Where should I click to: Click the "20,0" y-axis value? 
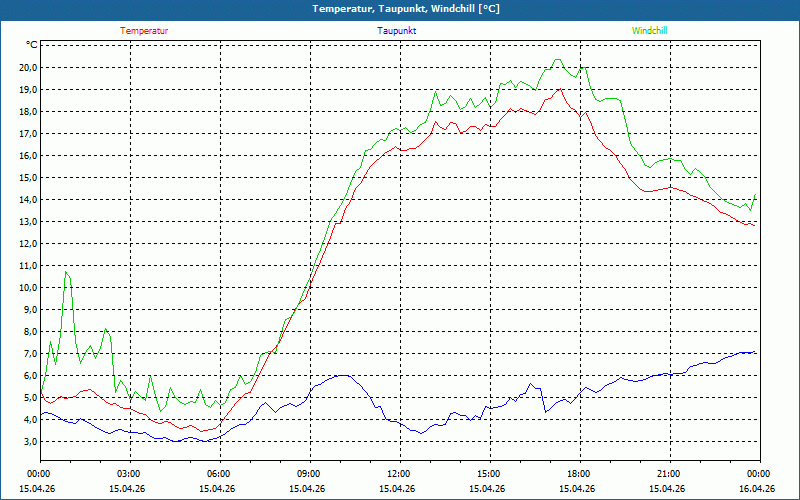click(x=29, y=68)
